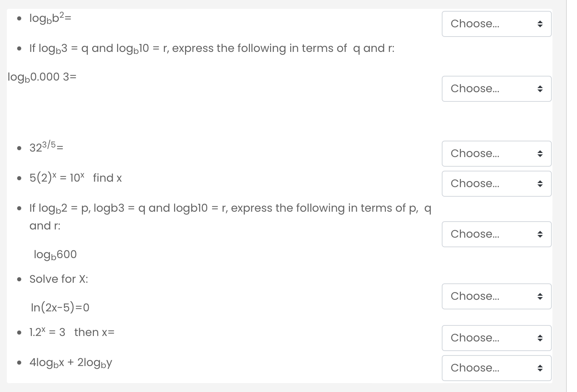Screen dimensions: 577x392
Task: Select the question text logb600
Action: coord(56,254)
